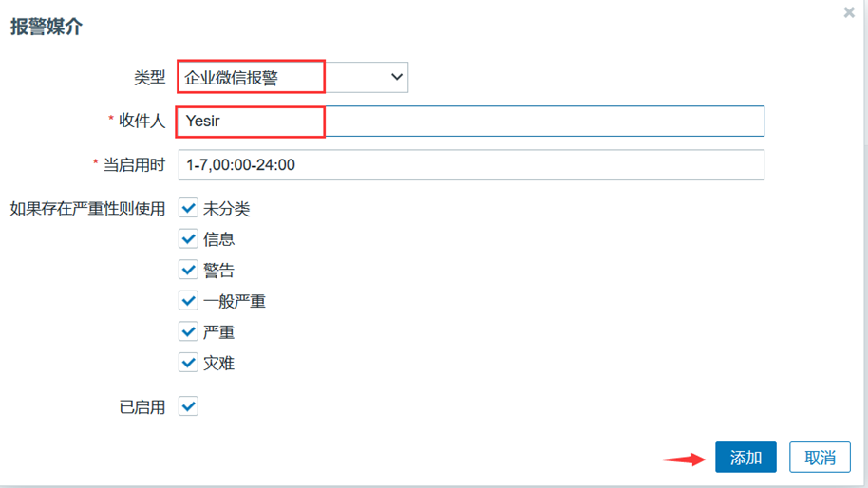Viewport: 868px width, 488px height.
Task: Click the 已启用 label text
Action: tap(142, 407)
